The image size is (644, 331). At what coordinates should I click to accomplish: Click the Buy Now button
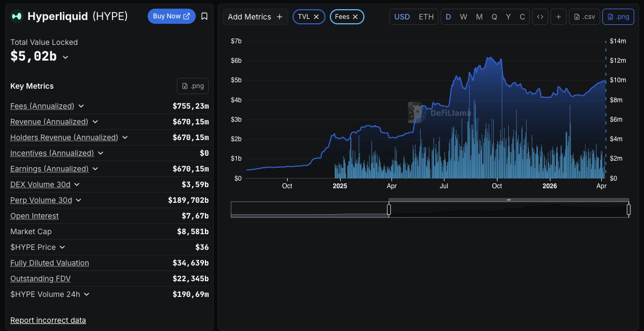pos(171,16)
